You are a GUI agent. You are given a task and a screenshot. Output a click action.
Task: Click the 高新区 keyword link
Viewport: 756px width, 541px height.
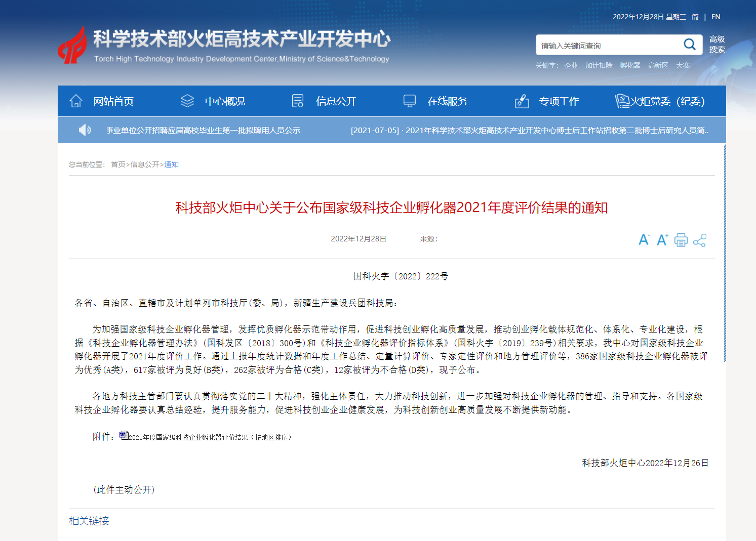point(658,65)
